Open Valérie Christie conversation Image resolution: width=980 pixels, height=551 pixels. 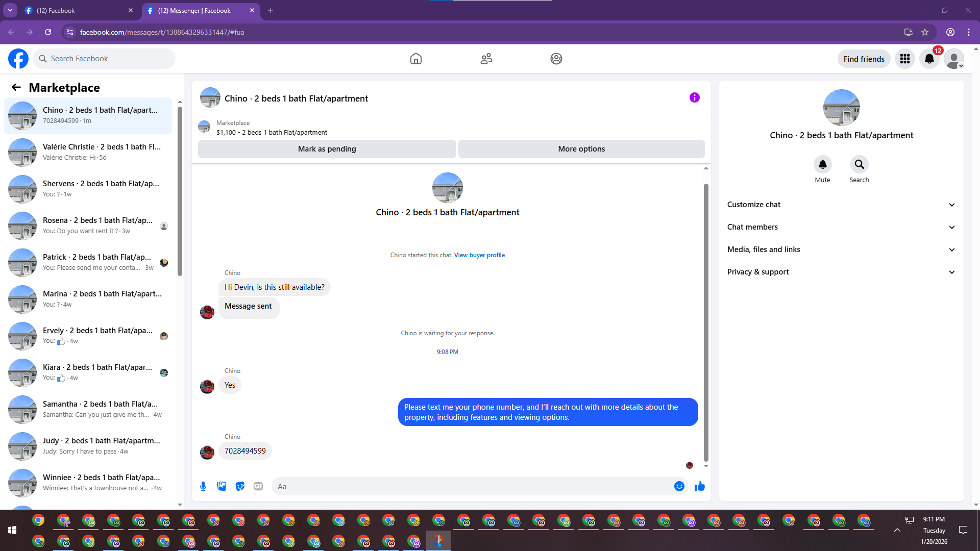tap(88, 153)
